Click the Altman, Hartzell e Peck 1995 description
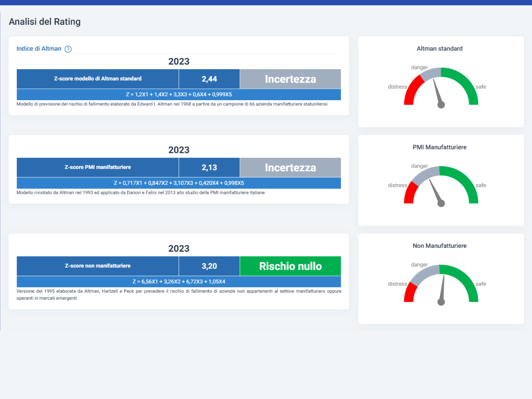Image resolution: width=532 pixels, height=399 pixels. coord(179,295)
